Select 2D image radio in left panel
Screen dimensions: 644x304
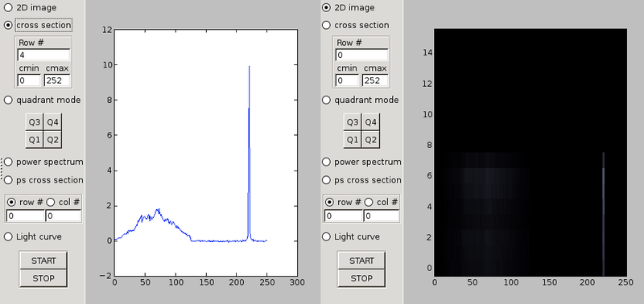(x=8, y=7)
